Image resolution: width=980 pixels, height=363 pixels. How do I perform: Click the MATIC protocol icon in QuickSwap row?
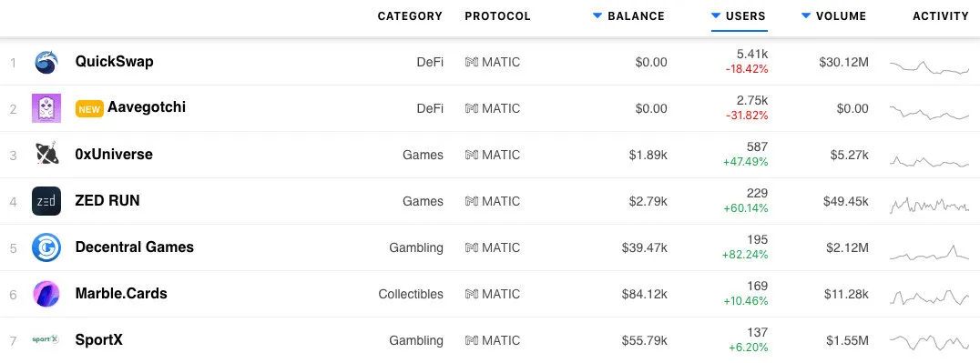tap(471, 63)
